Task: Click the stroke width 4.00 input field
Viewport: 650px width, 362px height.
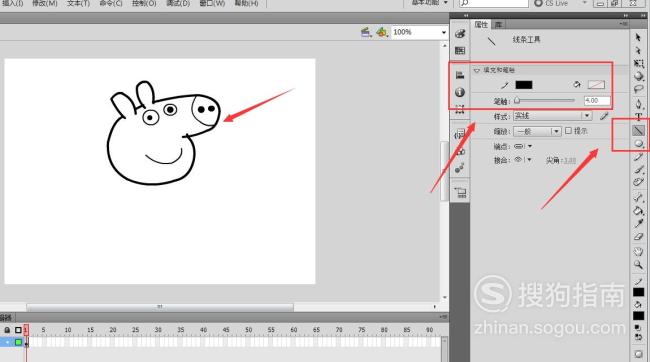Action: [x=597, y=100]
